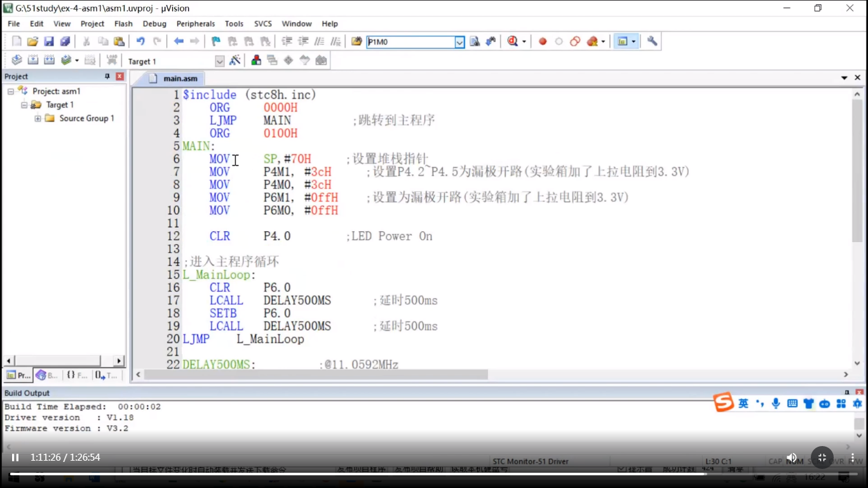Open the Edit menu

[37, 24]
